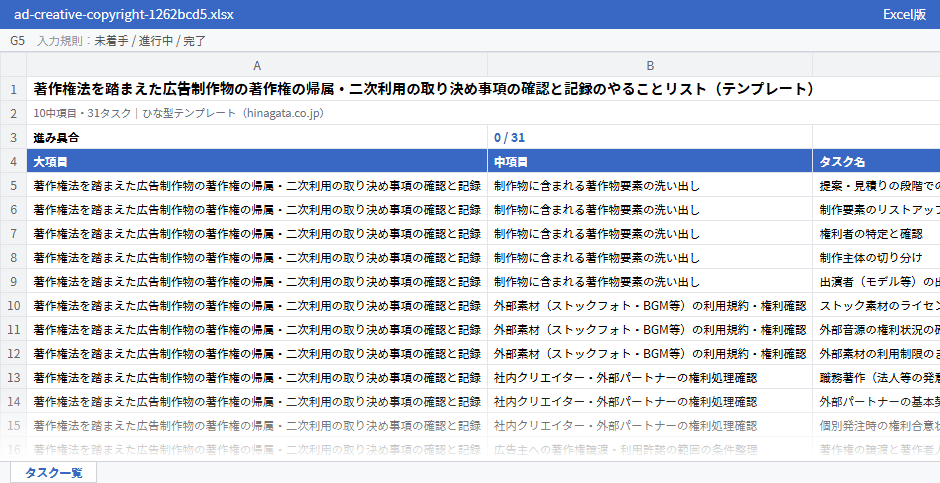This screenshot has height=483, width=940.
Task: Click the title cell starting 著作権法を踏まえた in row 1
Action: click(483, 89)
